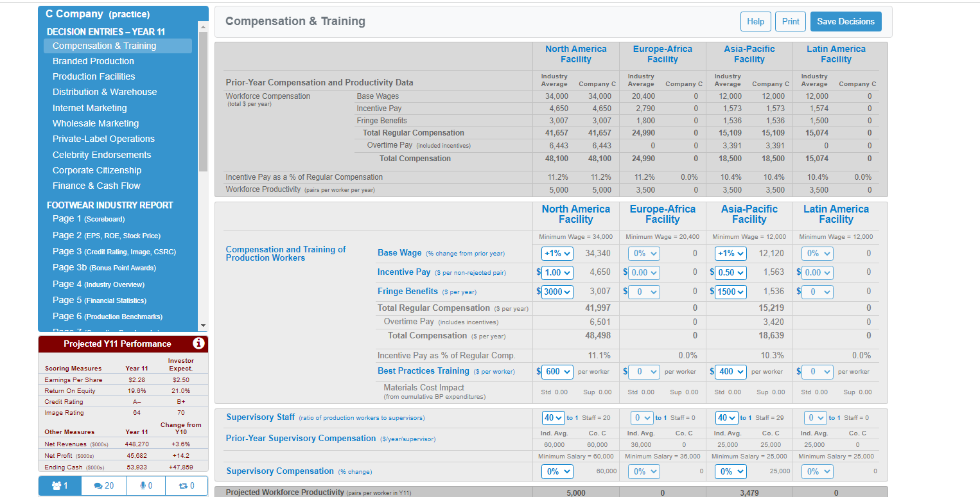View Page 5 Financial Statistics
The height and width of the screenshot is (497, 980).
[x=100, y=300]
